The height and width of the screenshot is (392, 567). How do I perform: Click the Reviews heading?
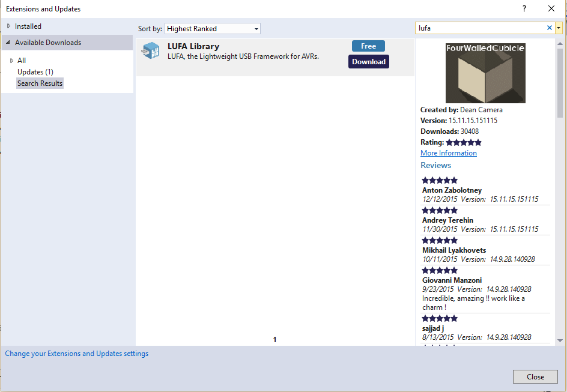pyautogui.click(x=435, y=165)
